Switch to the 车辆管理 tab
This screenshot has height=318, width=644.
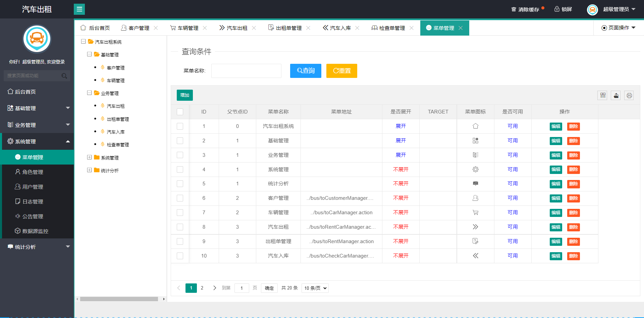[x=188, y=28]
